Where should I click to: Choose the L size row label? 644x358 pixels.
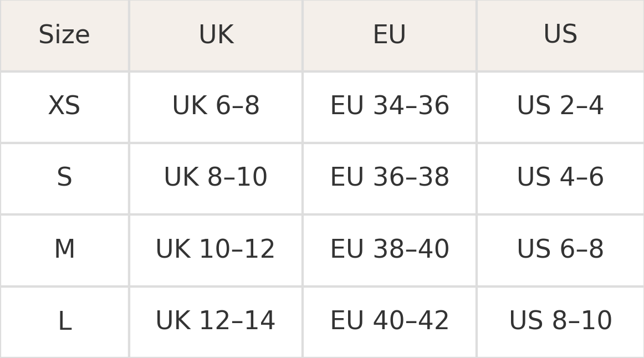pos(64,321)
